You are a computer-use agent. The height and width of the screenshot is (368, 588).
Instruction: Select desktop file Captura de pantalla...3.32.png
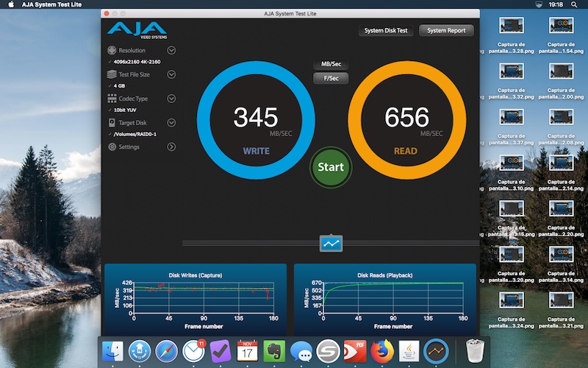pyautogui.click(x=512, y=82)
